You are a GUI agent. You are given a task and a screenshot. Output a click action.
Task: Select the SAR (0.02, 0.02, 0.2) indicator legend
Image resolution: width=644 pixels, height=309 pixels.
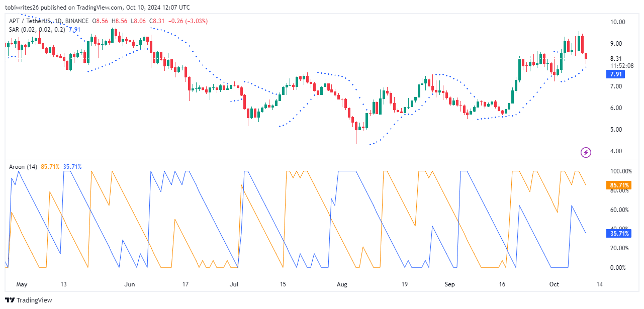click(x=36, y=30)
